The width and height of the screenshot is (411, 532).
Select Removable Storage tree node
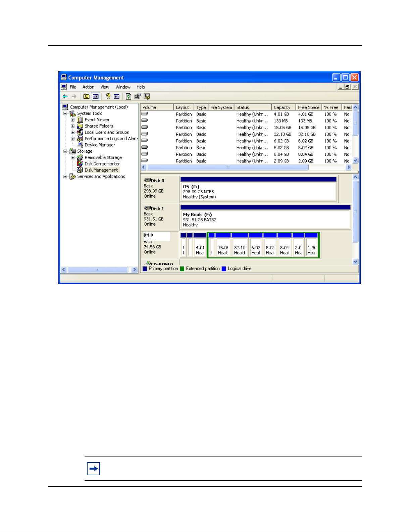[103, 157]
